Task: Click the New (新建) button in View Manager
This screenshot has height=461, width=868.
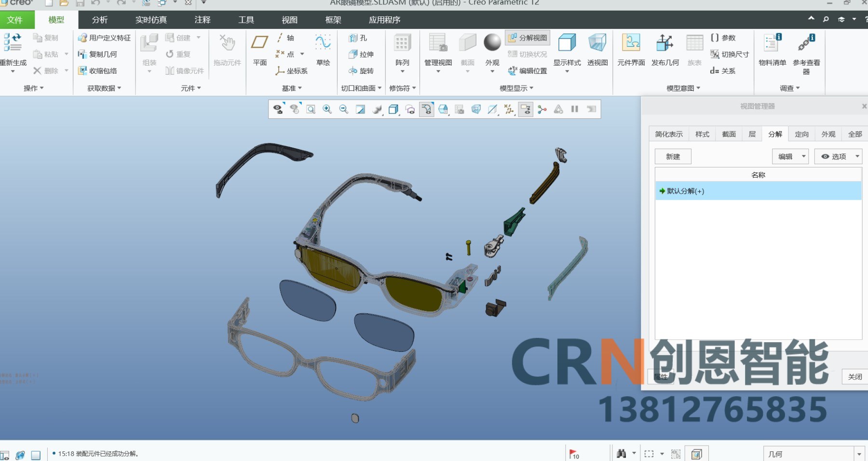Action: 673,156
